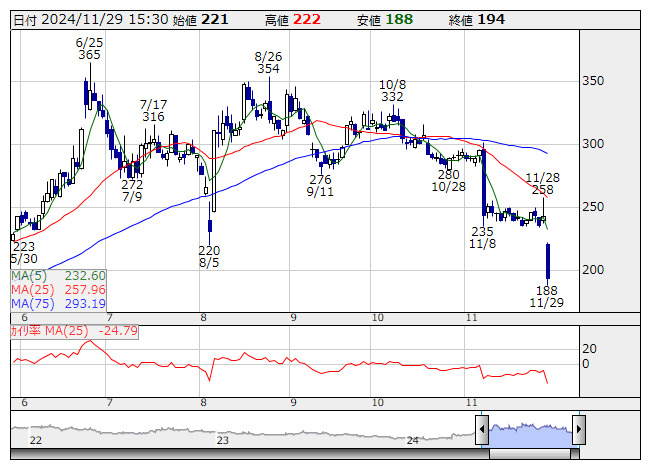Click the MA(25) legend value 257.96
The width and height of the screenshot is (653, 470).
tap(85, 290)
